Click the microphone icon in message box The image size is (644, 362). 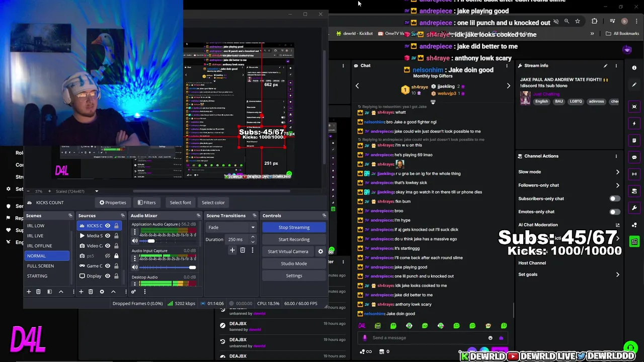tap(365, 338)
